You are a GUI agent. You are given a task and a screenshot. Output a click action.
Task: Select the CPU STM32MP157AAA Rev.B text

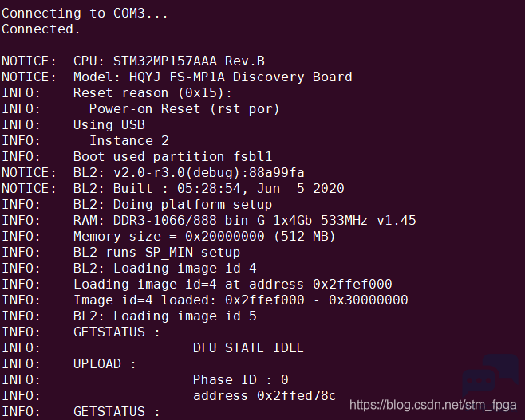[x=169, y=61]
